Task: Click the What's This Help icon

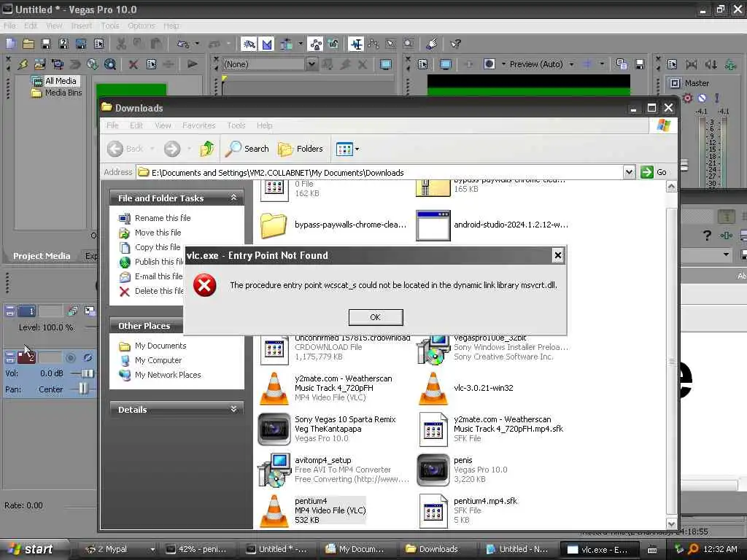Action: point(455,44)
